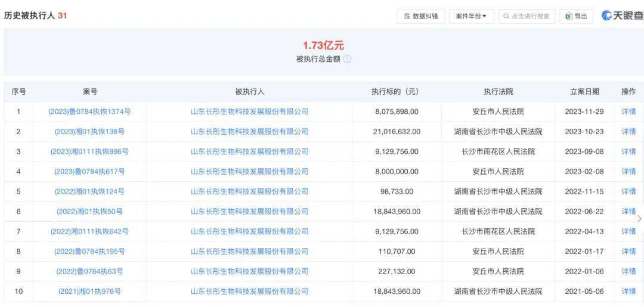The image size is (644, 307).
Task: Open the 案件年份 year filter dropdown
Action: 471,16
